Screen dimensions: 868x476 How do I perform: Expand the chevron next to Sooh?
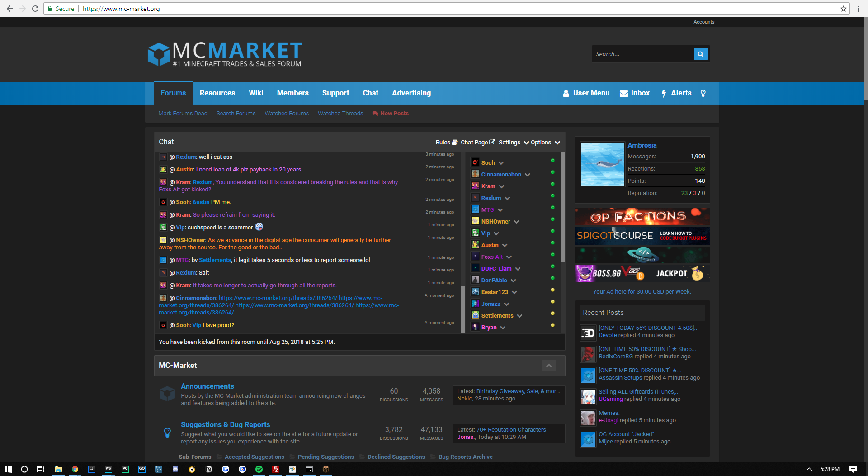pos(501,163)
